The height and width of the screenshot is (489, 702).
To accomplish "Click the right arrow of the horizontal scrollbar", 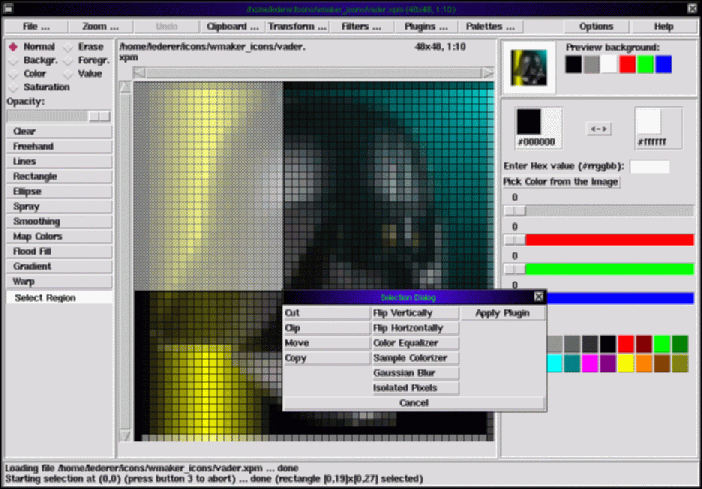I will tap(488, 72).
